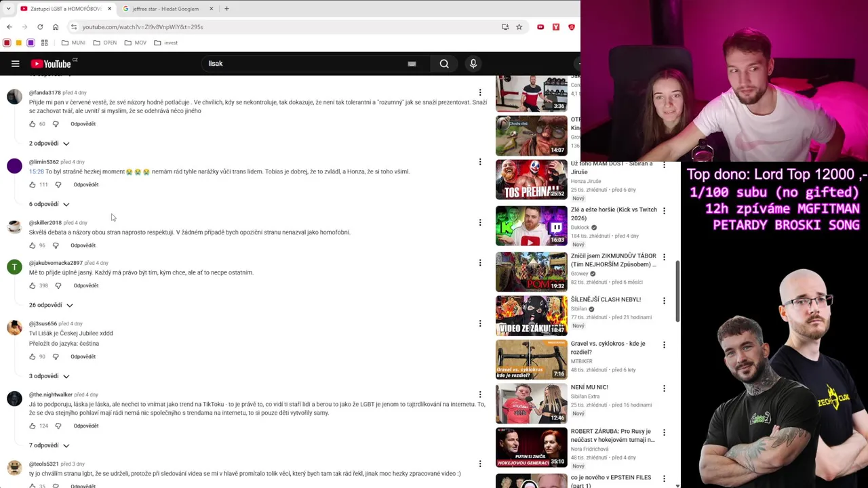Expand the 3 replies under @j3sus656
Image resolution: width=868 pixels, height=488 pixels.
(x=49, y=376)
